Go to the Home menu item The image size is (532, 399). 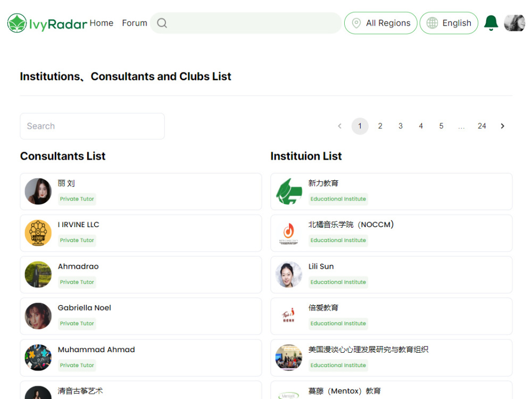coord(102,23)
